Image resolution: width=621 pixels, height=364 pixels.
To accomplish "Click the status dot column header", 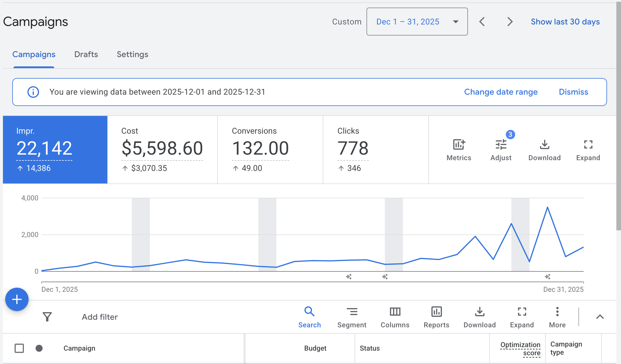I will 39,348.
